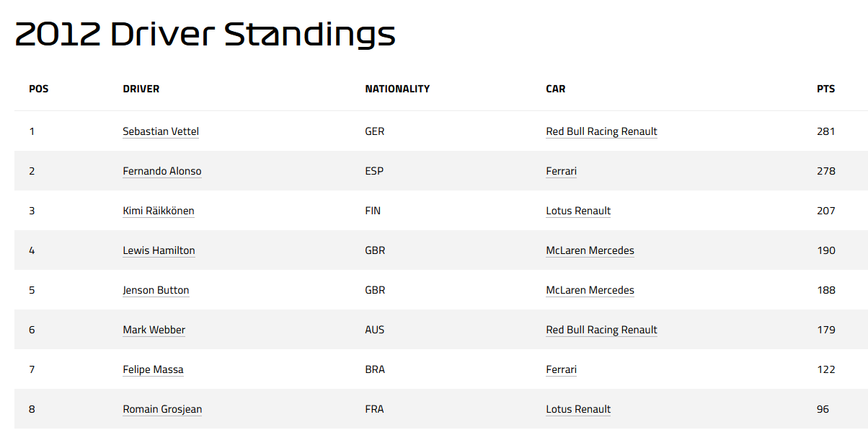Viewport: 868px width, 430px height.
Task: Click the 2012 Driver Standings heading
Action: click(x=205, y=35)
